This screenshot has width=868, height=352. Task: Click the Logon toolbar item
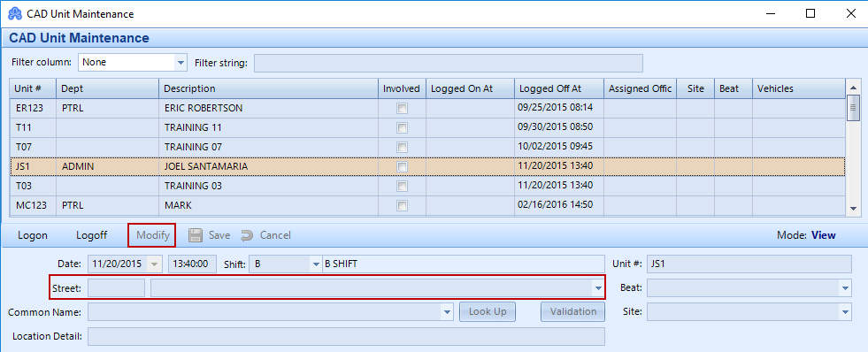pos(33,235)
